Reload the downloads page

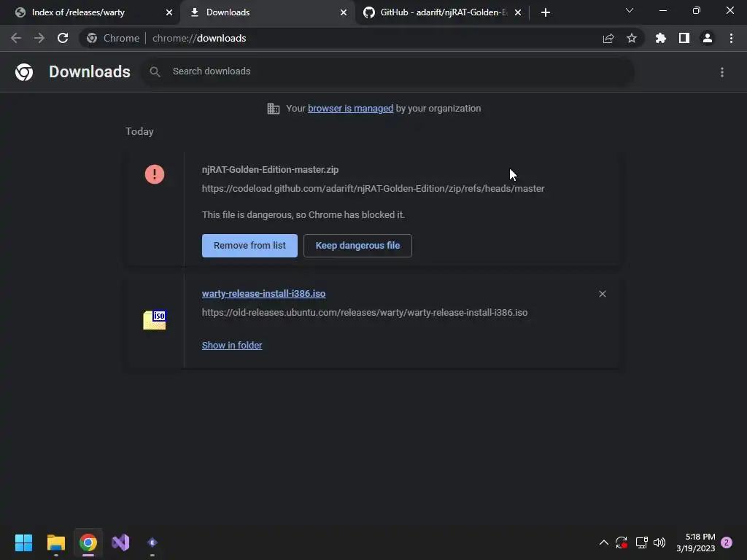(x=63, y=38)
